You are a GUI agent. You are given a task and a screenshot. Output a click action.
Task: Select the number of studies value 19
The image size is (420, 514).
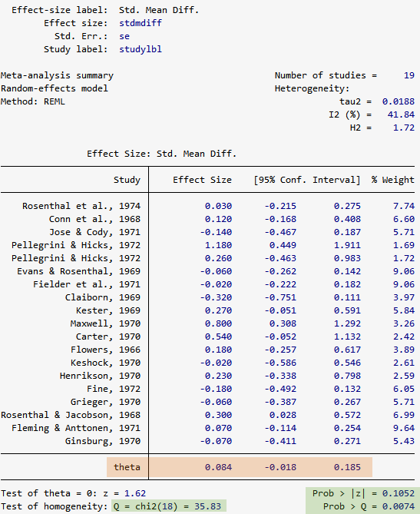(x=408, y=75)
